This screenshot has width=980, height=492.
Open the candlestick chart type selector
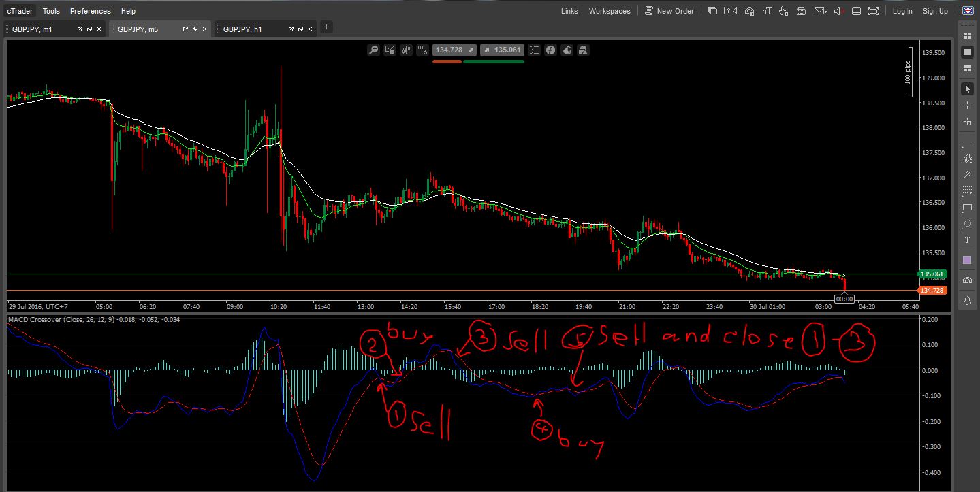click(x=407, y=50)
